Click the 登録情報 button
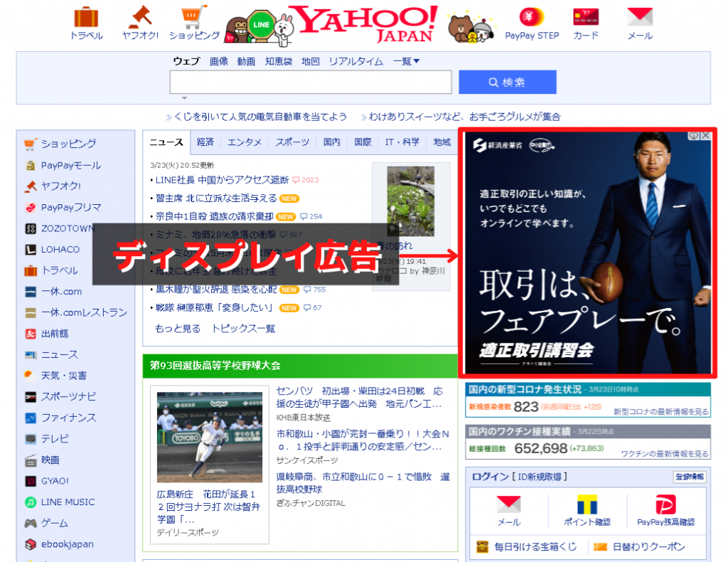This screenshot has height=562, width=728. click(x=690, y=477)
